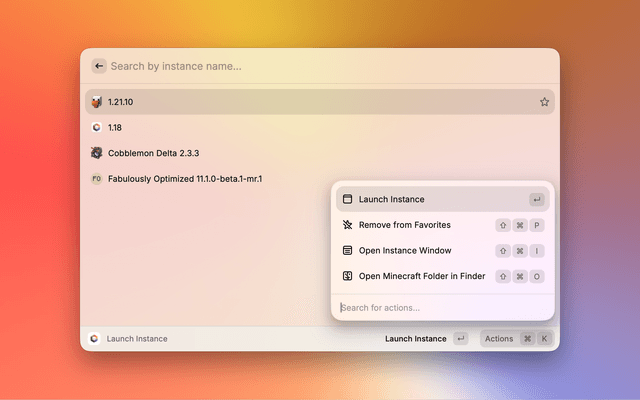Image resolution: width=640 pixels, height=400 pixels.
Task: Toggle the favorite star on 1.21.10 row
Action: [x=544, y=102]
